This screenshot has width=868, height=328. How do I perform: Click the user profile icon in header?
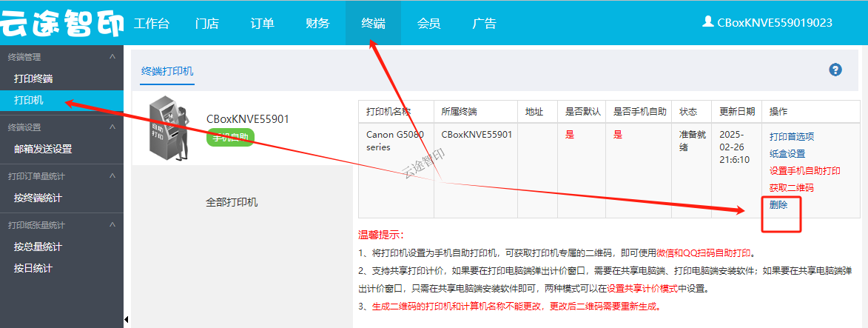(x=707, y=22)
